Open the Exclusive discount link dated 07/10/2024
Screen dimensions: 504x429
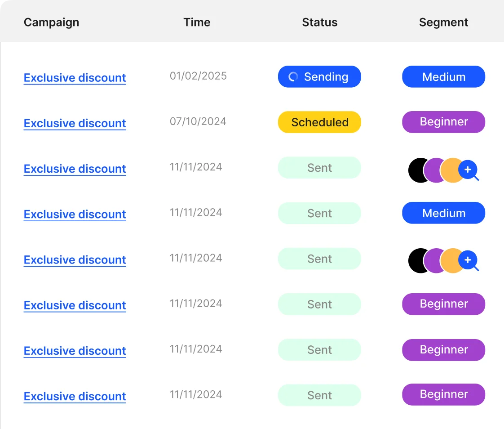pos(75,123)
